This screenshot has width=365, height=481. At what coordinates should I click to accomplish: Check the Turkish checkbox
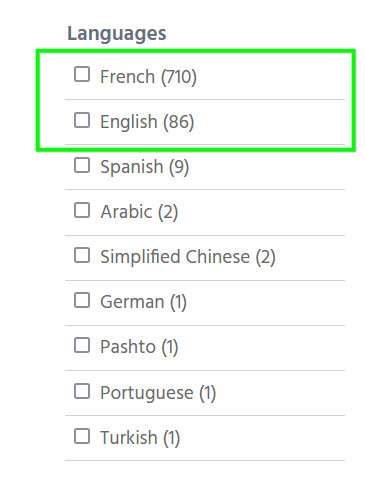tap(82, 436)
